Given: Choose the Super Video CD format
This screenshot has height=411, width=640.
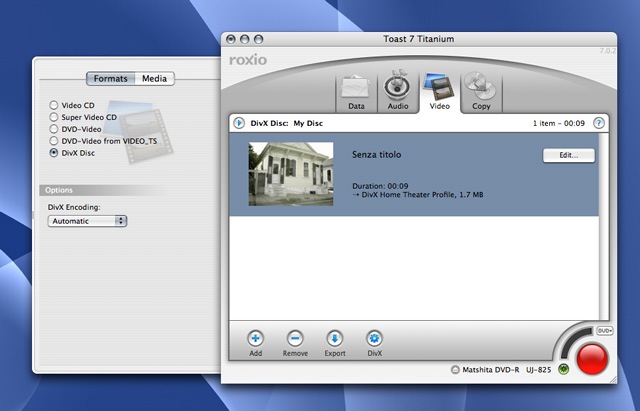Looking at the screenshot, I should pyautogui.click(x=53, y=117).
